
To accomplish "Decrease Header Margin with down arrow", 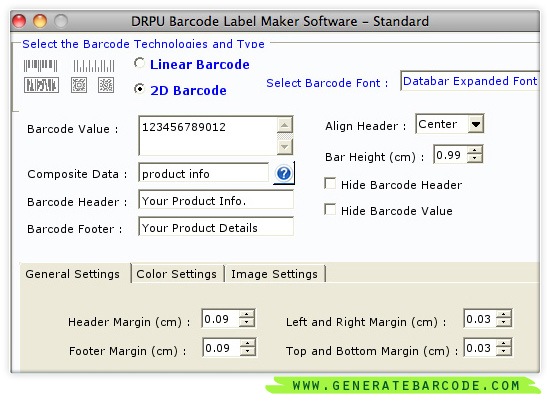I will [247, 323].
